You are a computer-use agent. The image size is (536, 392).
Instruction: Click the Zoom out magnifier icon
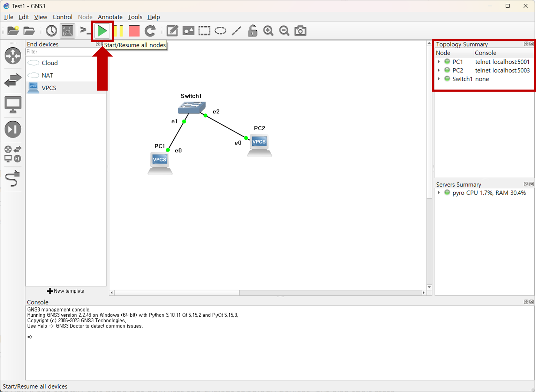pos(284,31)
